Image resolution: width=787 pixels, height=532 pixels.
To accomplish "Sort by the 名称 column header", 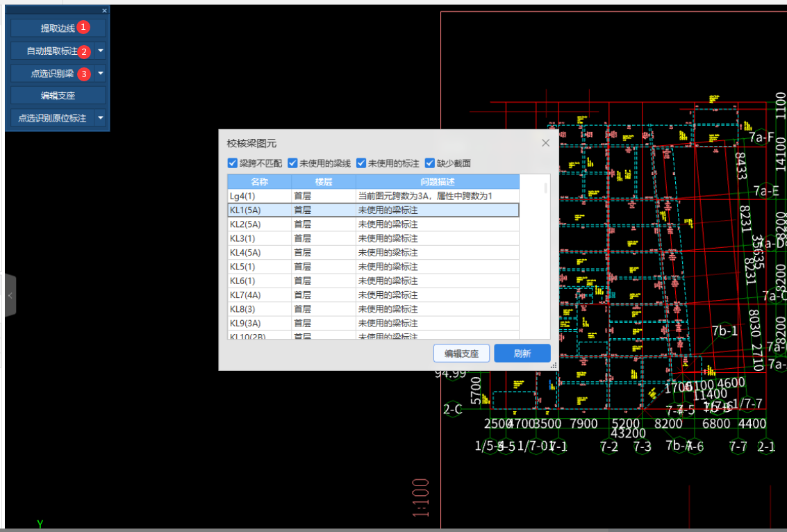I will point(260,182).
